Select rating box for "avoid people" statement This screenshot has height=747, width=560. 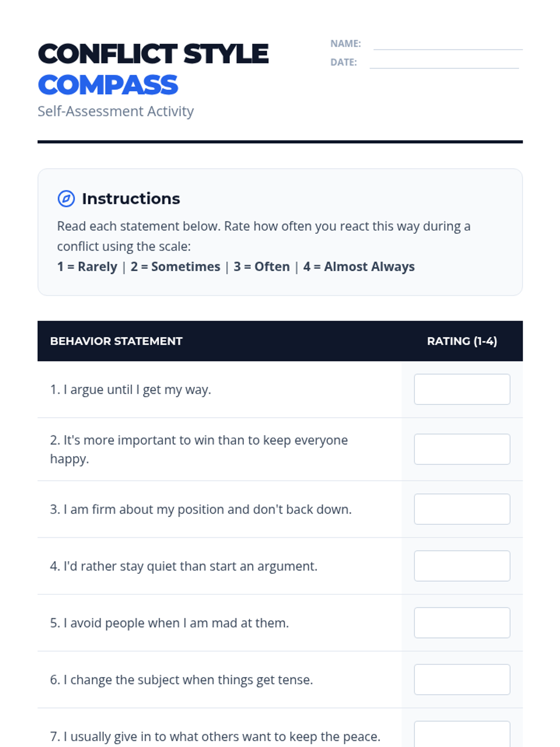pos(462,623)
